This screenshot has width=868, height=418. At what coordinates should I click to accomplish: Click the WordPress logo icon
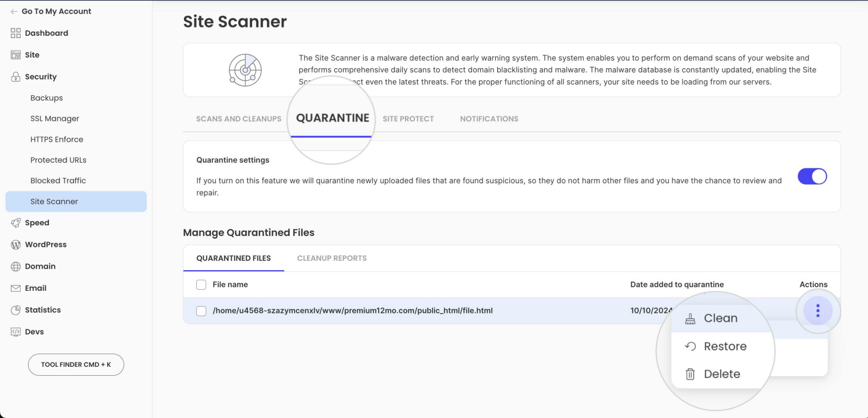(16, 245)
